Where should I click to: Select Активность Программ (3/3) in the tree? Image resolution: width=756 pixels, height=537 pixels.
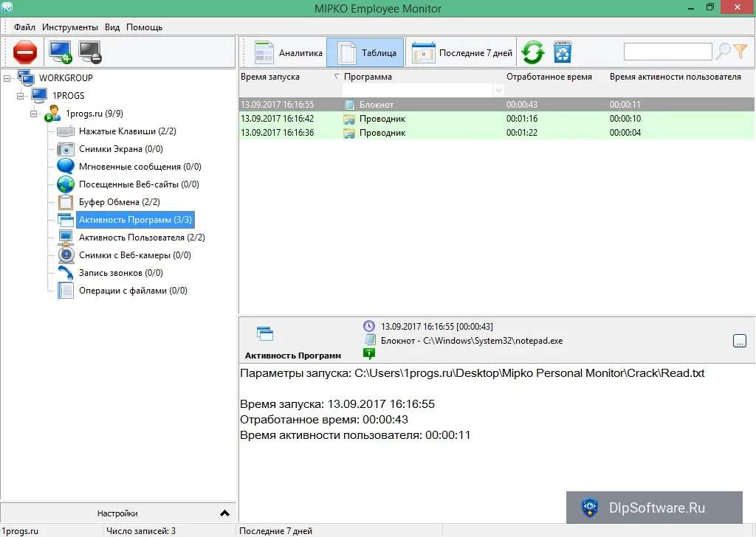click(136, 220)
